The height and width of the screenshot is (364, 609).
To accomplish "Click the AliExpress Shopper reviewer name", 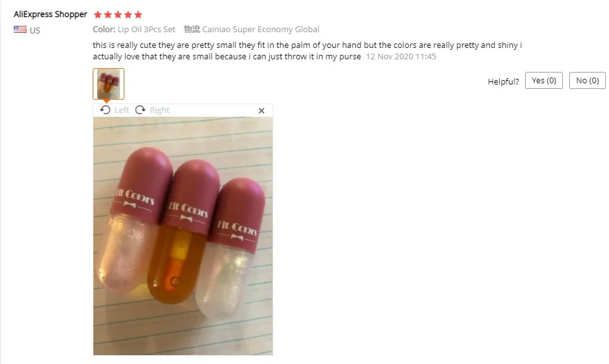I will (x=50, y=15).
